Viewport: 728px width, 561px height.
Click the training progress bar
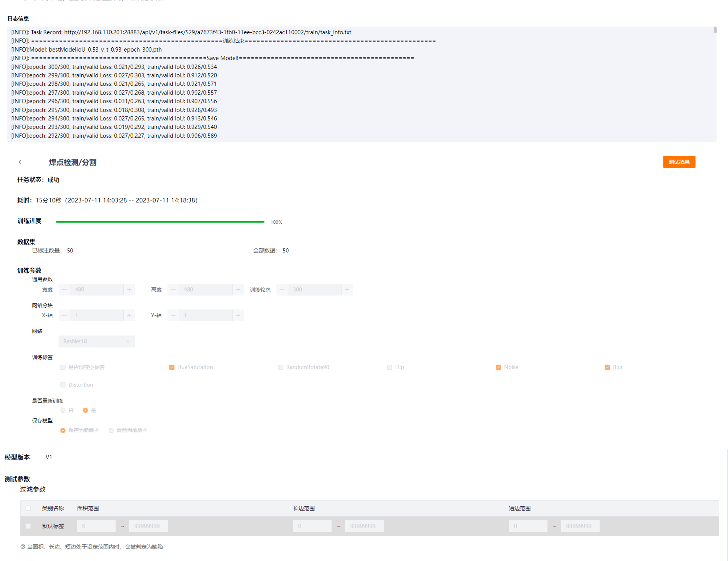pos(160,222)
